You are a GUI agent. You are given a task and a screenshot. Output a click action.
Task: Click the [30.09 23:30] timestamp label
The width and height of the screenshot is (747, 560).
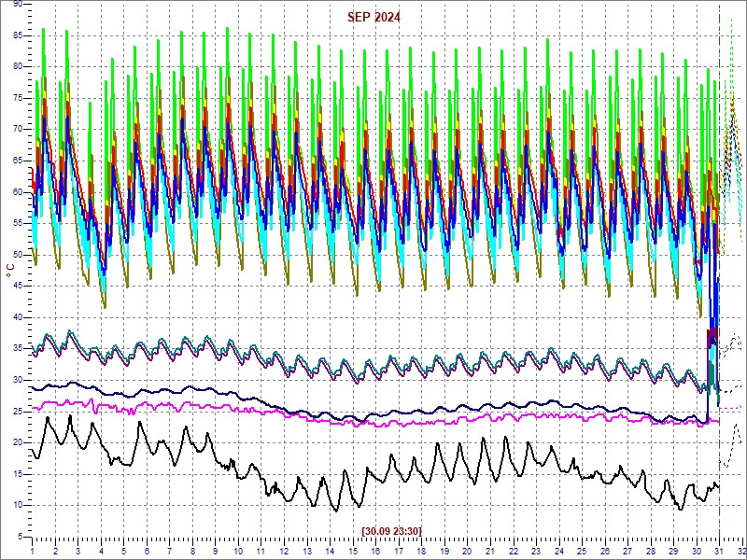(392, 531)
